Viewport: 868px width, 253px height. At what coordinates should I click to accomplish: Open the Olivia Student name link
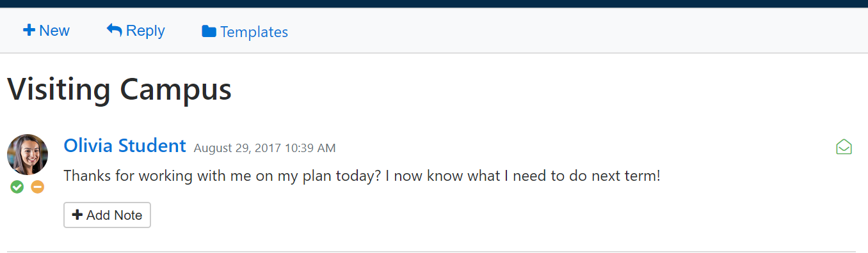point(125,146)
